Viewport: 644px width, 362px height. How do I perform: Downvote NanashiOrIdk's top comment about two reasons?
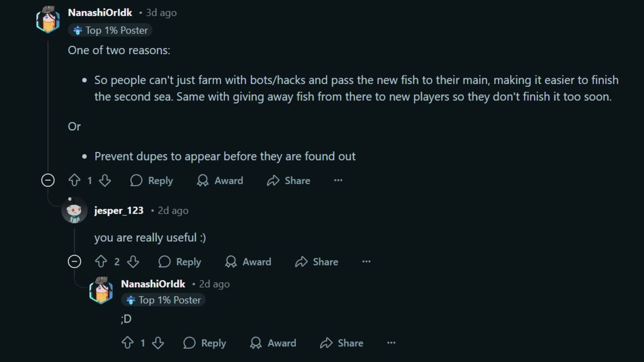(x=105, y=180)
